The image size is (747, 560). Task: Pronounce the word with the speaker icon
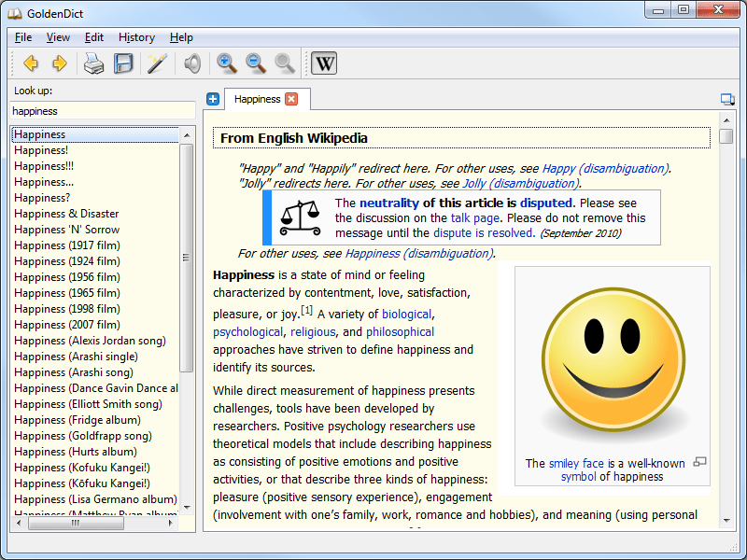[x=192, y=63]
